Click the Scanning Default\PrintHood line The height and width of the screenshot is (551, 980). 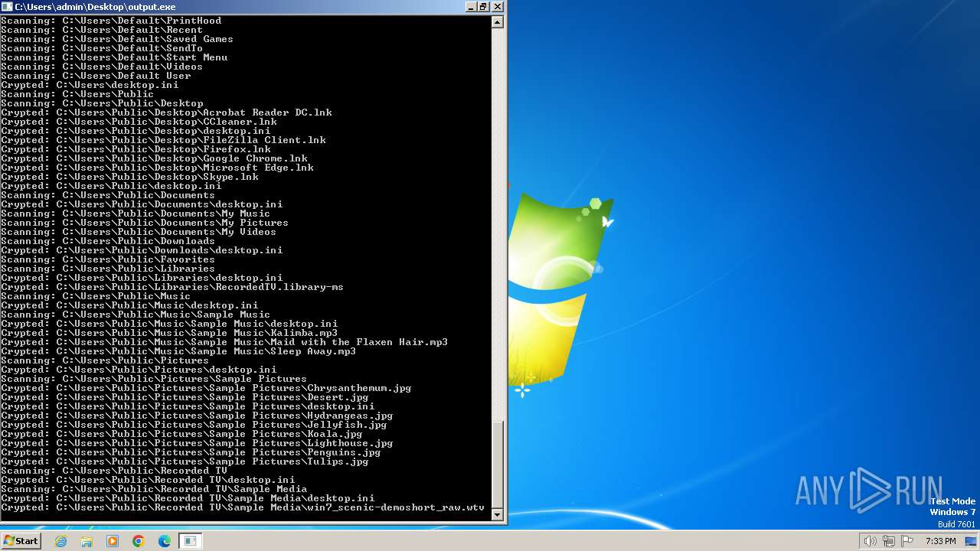pyautogui.click(x=111, y=21)
